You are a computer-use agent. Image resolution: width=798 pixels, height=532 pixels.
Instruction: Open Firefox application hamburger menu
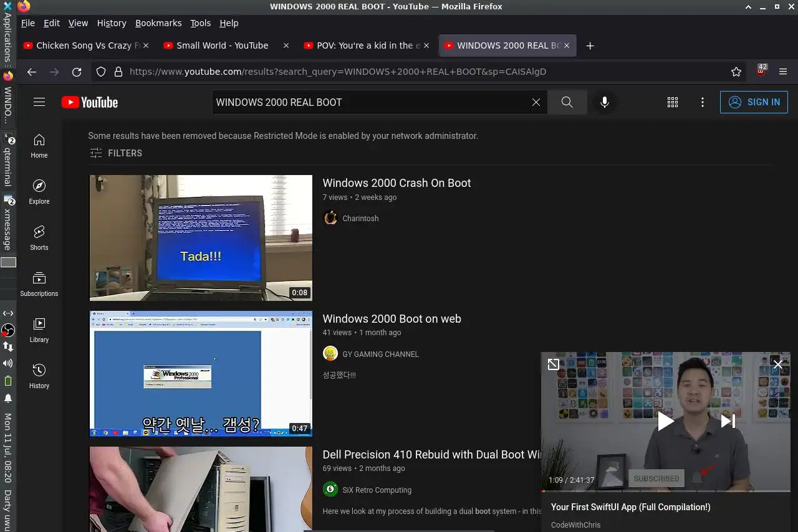click(x=783, y=72)
